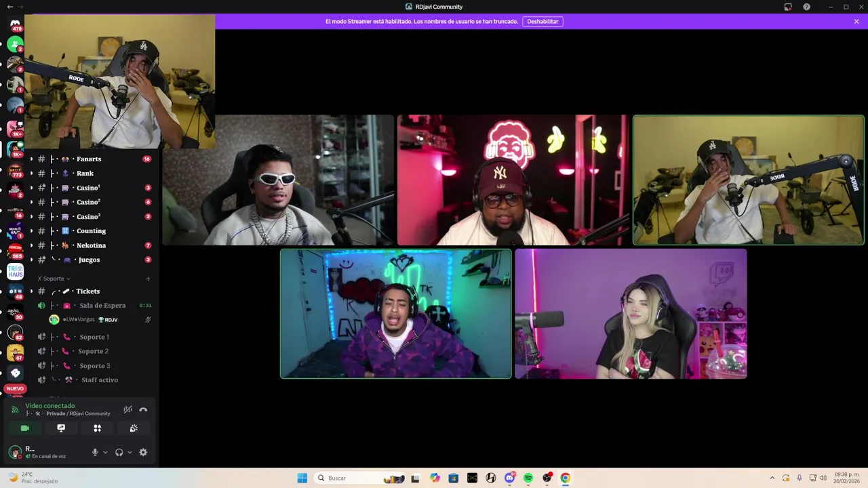Open Google Chrome from the taskbar
This screenshot has height=488, width=868.
[565, 478]
